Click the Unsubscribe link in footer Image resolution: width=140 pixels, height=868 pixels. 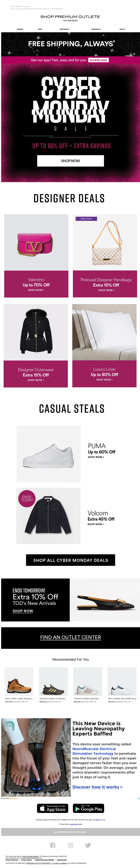[x=62, y=860]
